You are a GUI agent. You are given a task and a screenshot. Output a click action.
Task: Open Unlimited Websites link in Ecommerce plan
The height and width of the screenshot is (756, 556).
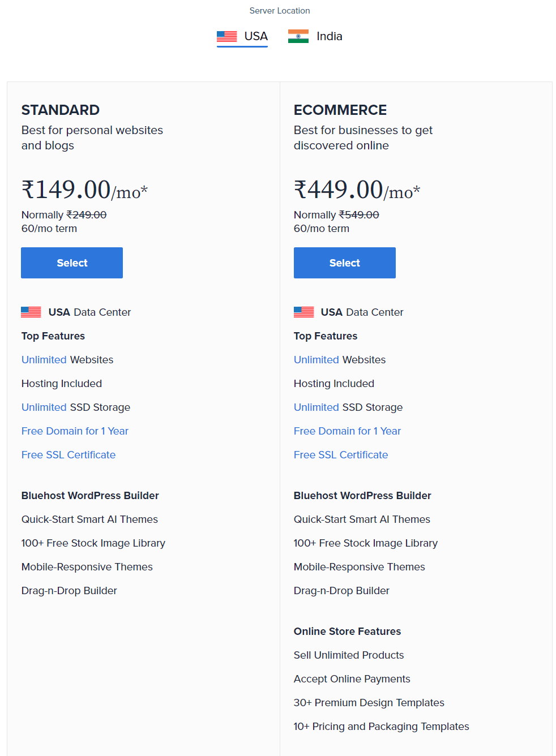click(x=317, y=360)
